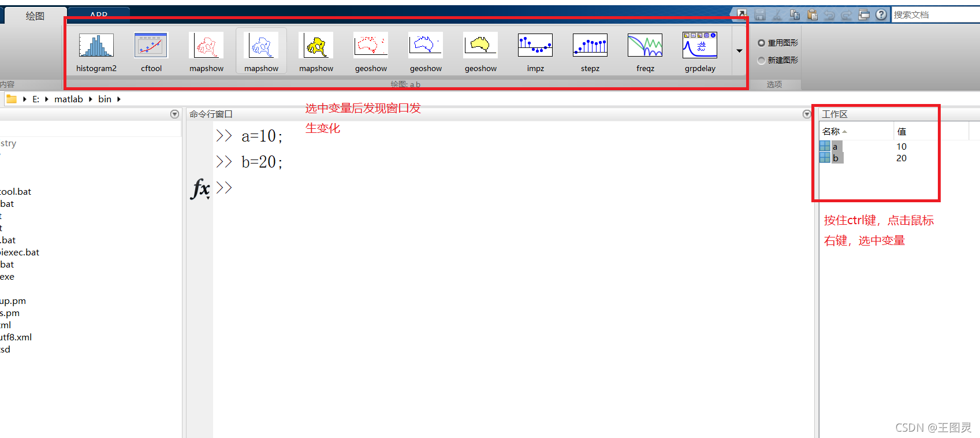
Task: Choose the yellow filled geoshow plot
Action: tap(480, 52)
